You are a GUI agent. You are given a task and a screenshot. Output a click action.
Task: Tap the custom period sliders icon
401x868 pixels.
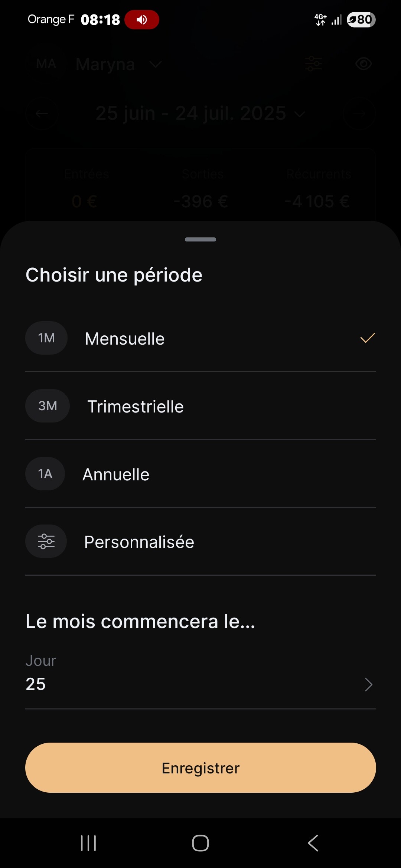pos(46,541)
